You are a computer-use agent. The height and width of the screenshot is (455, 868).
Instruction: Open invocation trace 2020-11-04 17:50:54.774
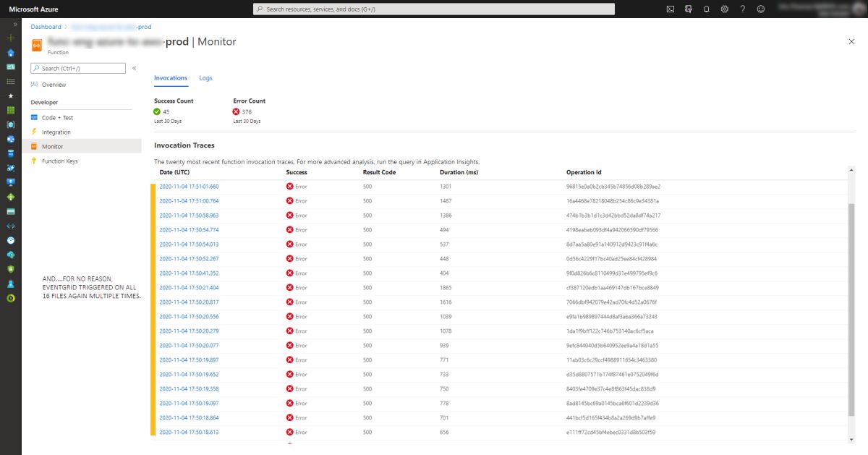coord(189,229)
